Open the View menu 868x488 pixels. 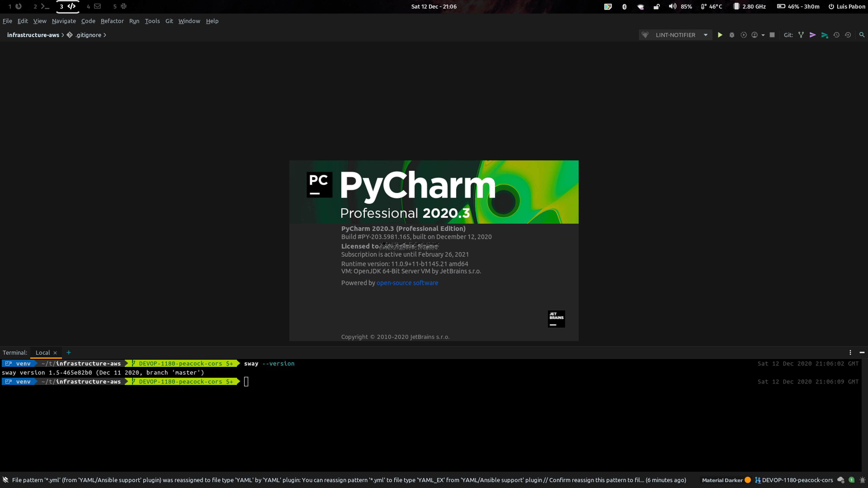(x=40, y=21)
